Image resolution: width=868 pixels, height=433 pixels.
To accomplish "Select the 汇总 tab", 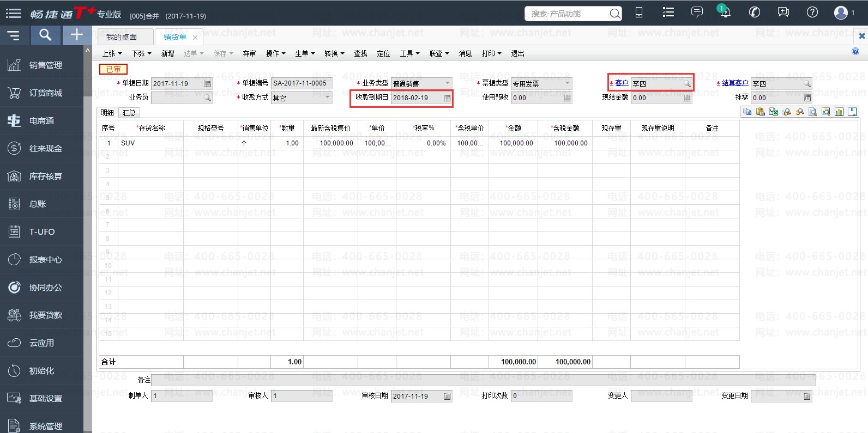I will (x=129, y=113).
